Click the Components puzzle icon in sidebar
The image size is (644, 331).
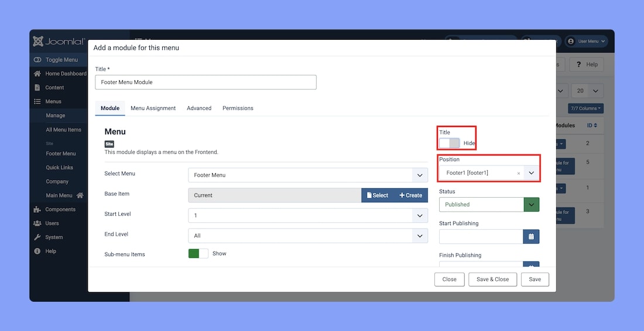37,209
